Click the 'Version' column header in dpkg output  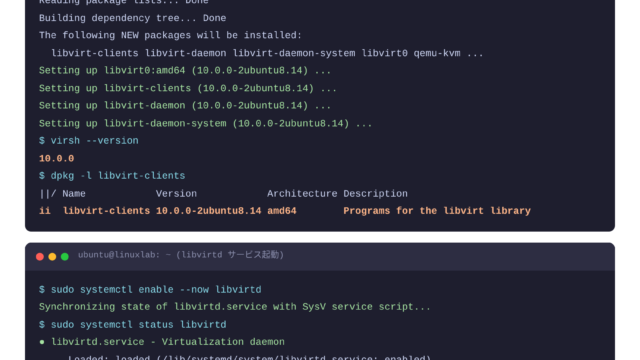coord(176,194)
